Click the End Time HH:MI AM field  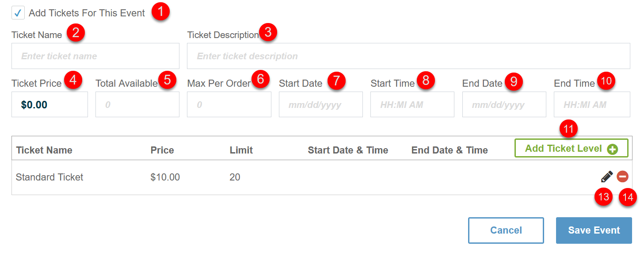[x=592, y=104]
